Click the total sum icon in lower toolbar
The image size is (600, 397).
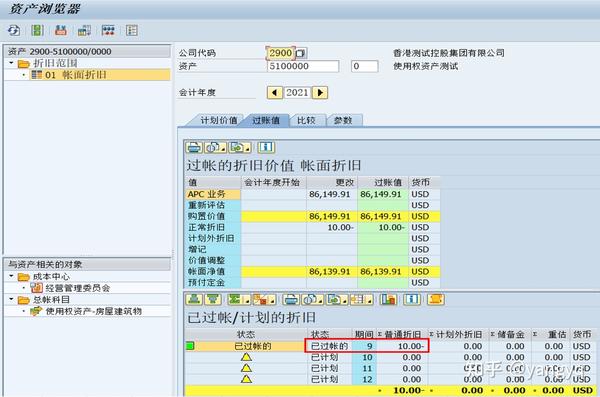click(x=234, y=299)
